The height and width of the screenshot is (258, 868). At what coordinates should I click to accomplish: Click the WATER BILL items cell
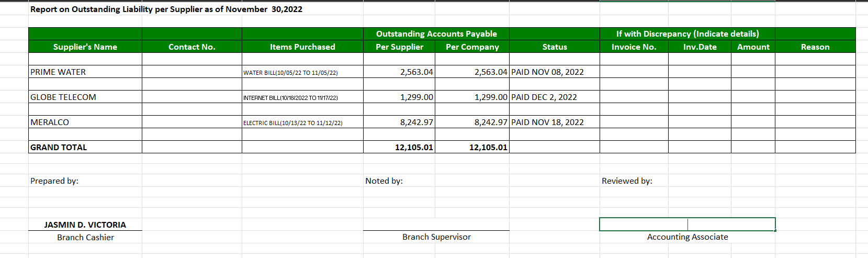point(302,72)
